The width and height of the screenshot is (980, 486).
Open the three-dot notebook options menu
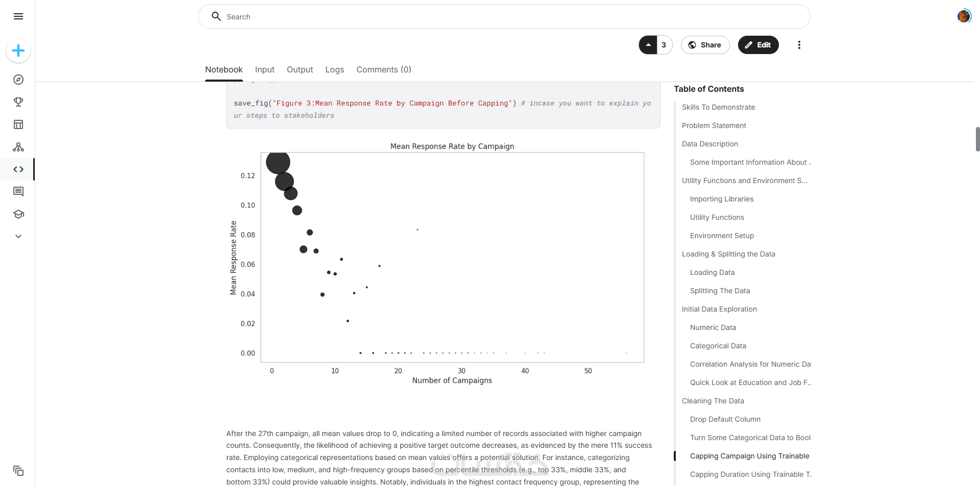coord(799,45)
